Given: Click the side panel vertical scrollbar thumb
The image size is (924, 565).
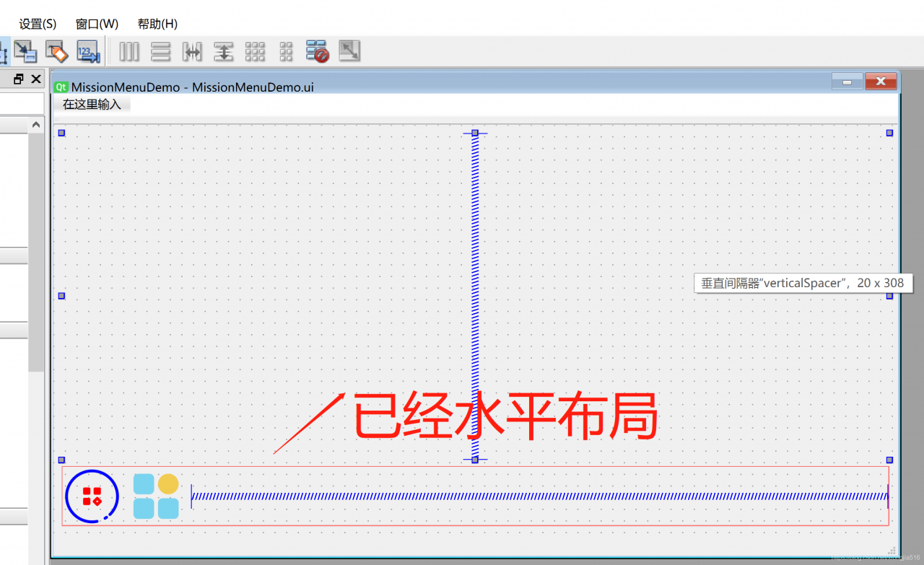Looking at the screenshot, I should pos(36,253).
